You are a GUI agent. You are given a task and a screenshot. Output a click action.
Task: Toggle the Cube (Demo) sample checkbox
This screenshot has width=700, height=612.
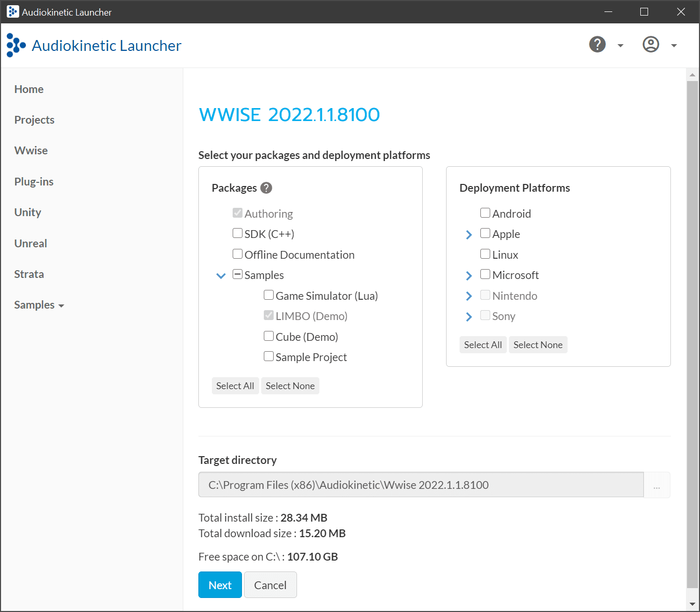point(269,336)
